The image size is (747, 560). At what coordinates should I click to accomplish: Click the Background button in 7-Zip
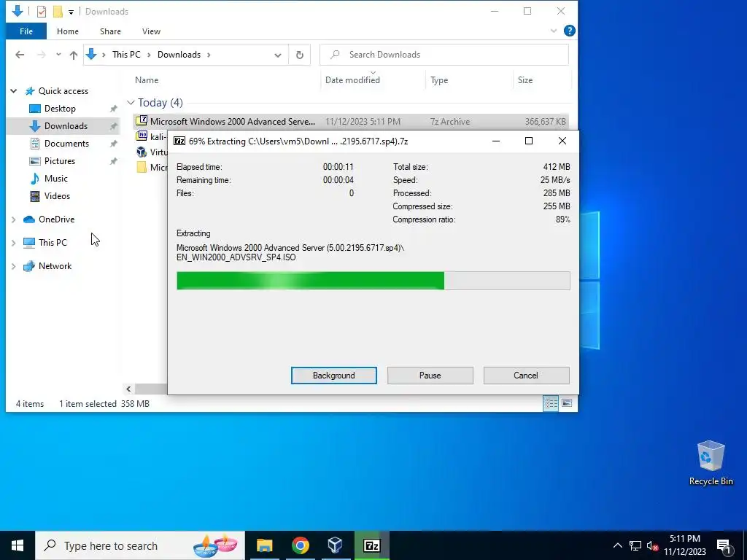coord(333,376)
